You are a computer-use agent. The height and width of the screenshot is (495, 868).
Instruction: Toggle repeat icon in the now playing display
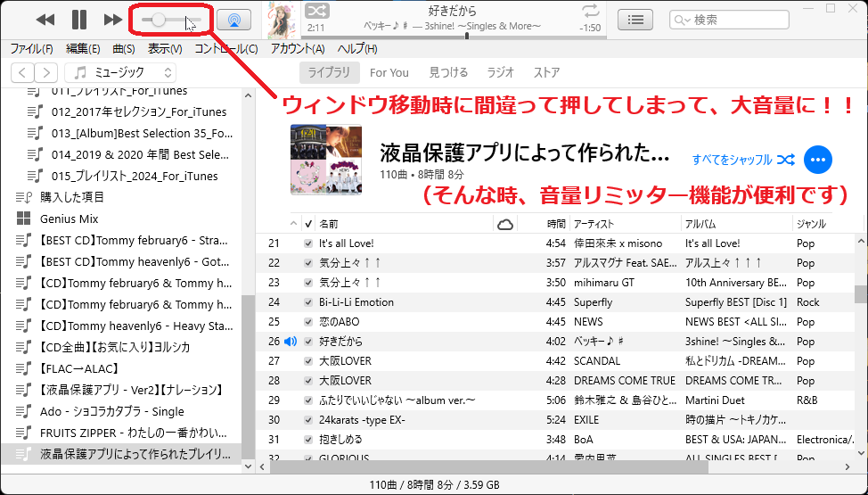(590, 11)
